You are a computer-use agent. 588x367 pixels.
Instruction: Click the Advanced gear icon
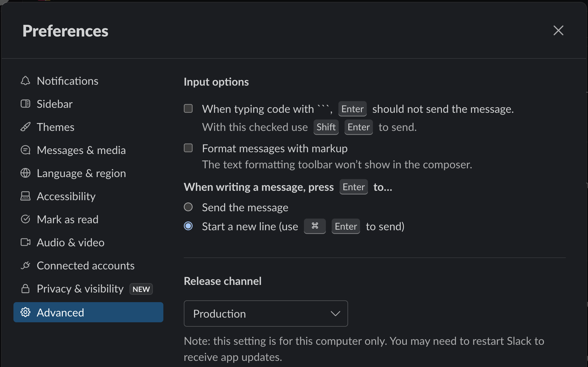tap(25, 312)
